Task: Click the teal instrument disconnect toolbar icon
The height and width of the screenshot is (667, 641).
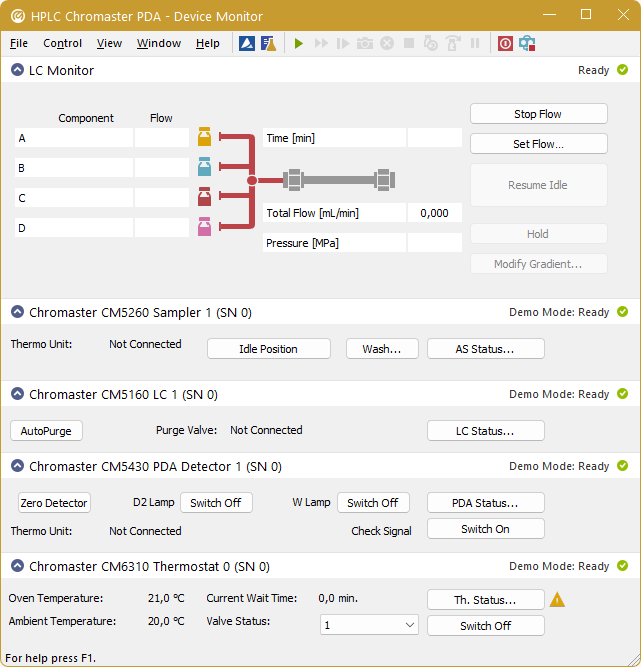Action: click(x=527, y=43)
